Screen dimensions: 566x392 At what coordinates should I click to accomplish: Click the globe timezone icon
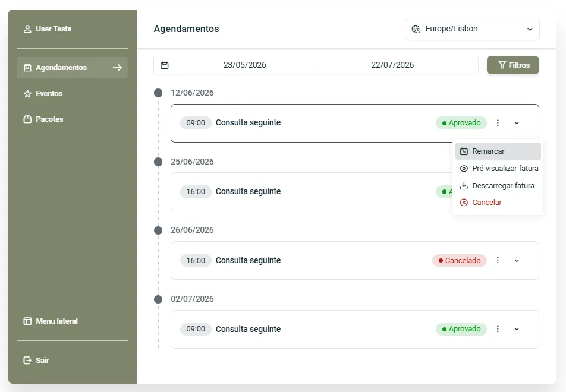click(416, 29)
